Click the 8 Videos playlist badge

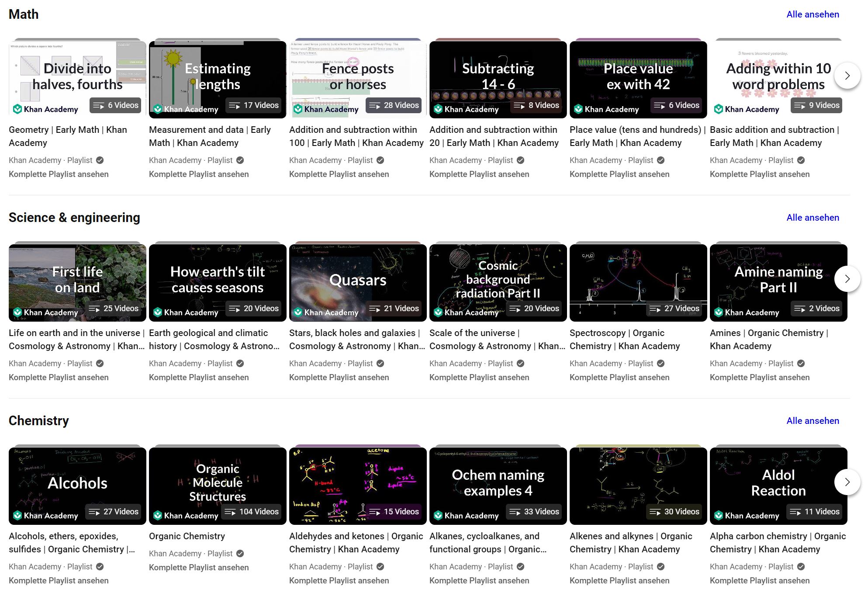536,105
